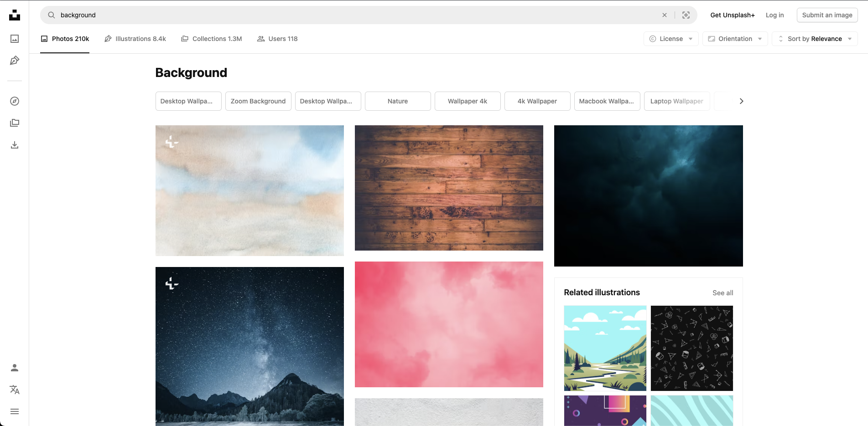Open visual search camera icon
Viewport: 868px width, 426px height.
(x=686, y=15)
